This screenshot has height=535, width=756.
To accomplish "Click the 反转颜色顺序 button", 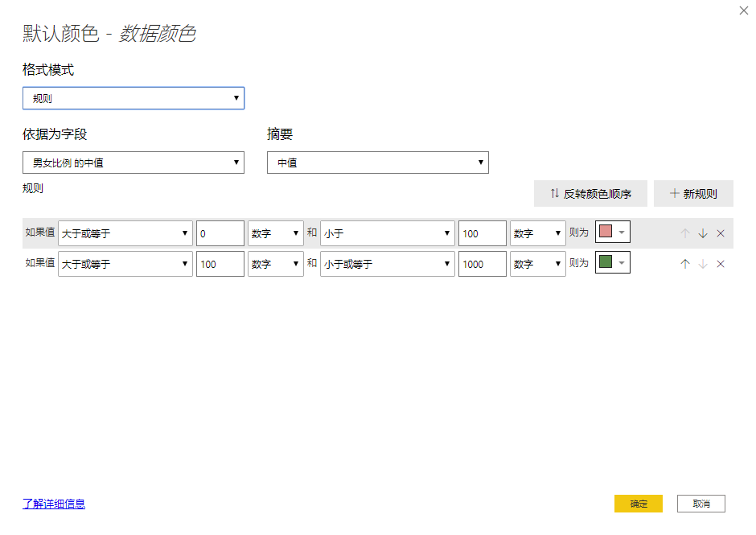I will [590, 194].
